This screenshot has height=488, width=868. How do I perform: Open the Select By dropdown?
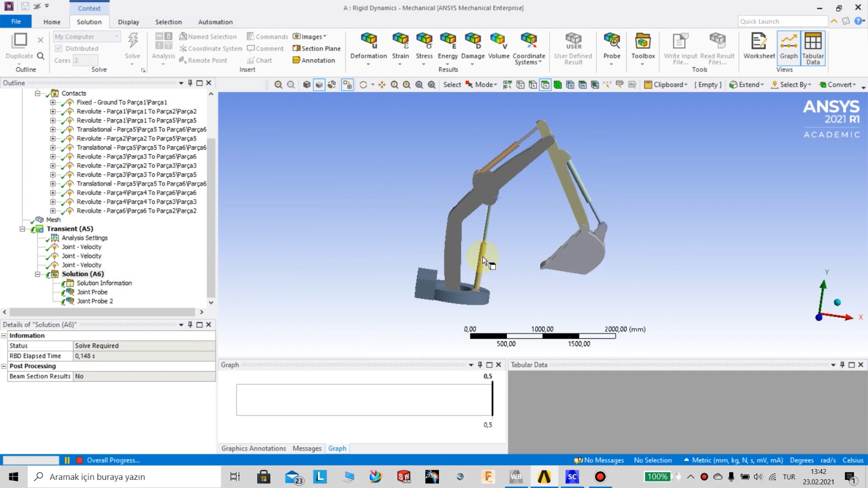click(x=791, y=85)
